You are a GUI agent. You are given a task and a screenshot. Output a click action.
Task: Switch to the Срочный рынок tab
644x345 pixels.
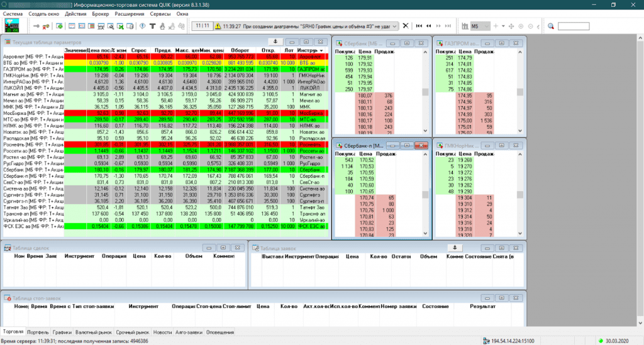click(133, 332)
